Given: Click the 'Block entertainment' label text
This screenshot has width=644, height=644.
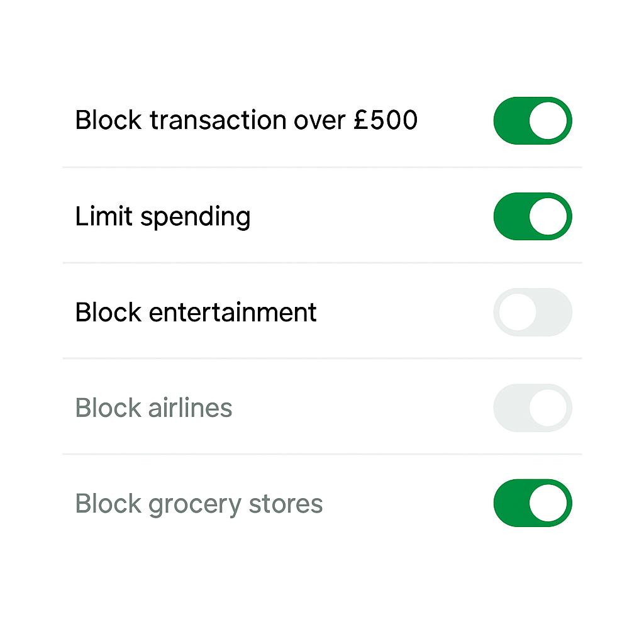Looking at the screenshot, I should (196, 312).
